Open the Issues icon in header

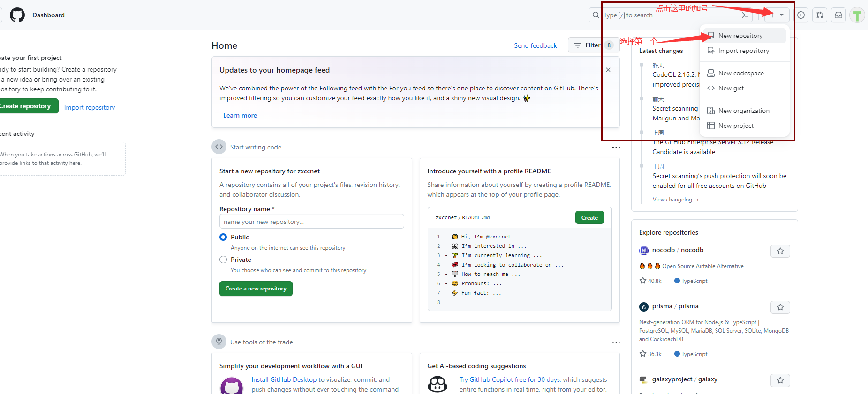click(x=801, y=15)
